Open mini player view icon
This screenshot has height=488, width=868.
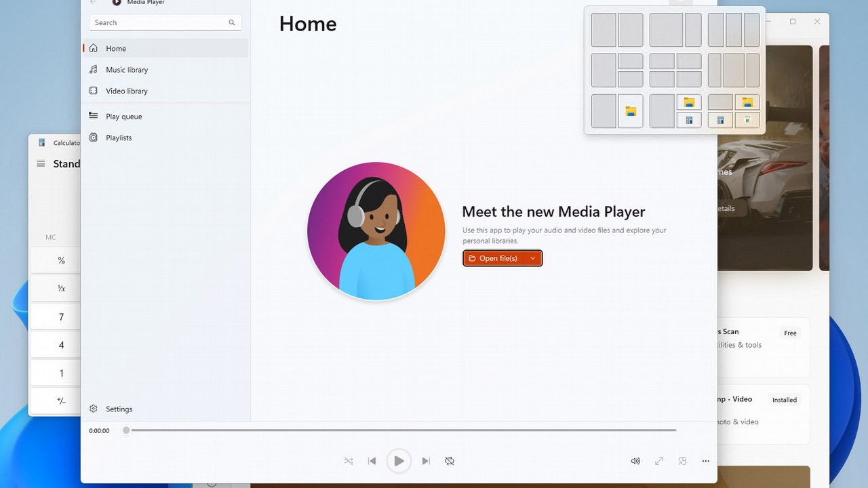tap(682, 461)
